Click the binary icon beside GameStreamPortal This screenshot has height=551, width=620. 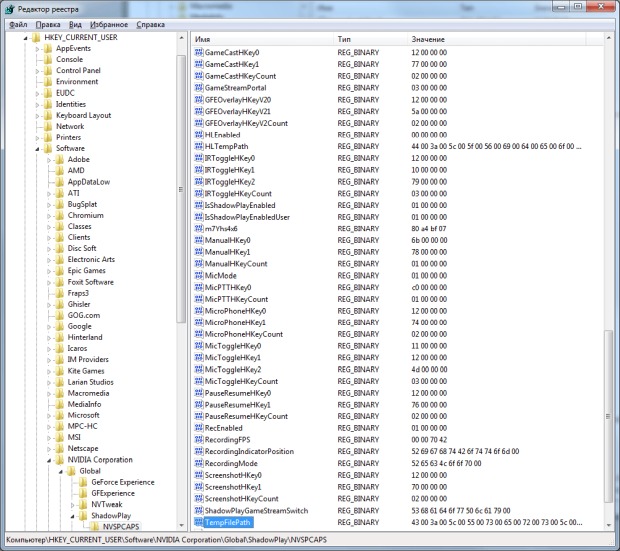[198, 87]
